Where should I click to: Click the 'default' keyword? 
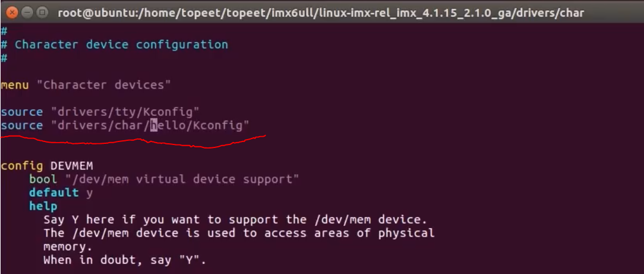click(x=54, y=193)
